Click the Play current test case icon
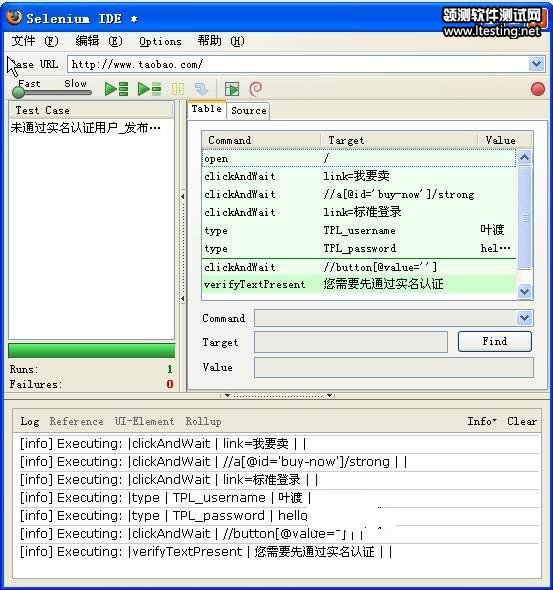This screenshot has width=553, height=590. coord(149,89)
